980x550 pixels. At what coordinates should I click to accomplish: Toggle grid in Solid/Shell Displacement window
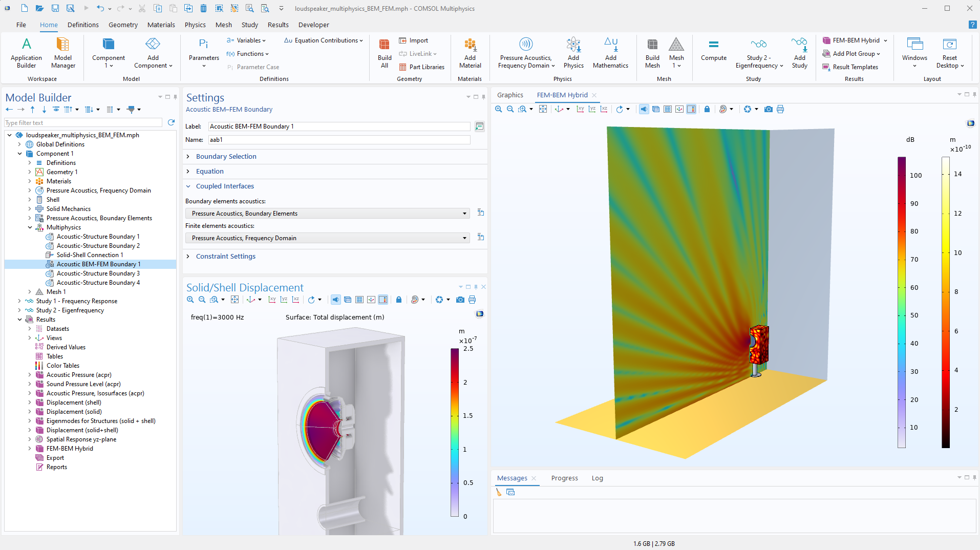(x=359, y=300)
